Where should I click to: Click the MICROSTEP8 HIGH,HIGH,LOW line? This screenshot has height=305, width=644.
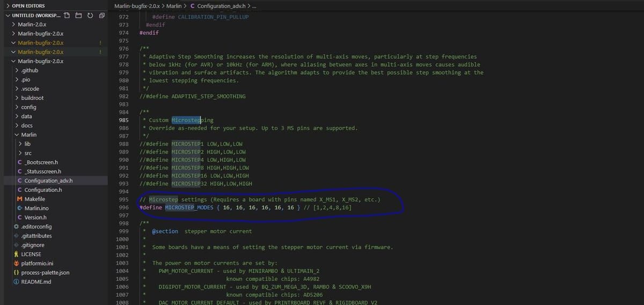[x=194, y=168]
